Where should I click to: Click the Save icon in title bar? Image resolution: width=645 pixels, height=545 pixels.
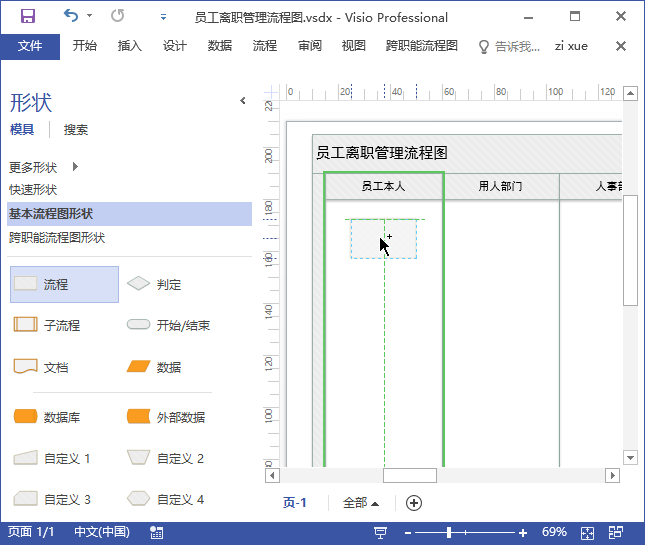coord(28,16)
